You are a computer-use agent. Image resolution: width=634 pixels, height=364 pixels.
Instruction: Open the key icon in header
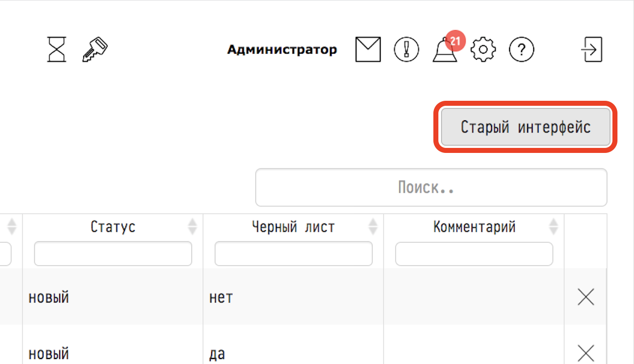[95, 50]
